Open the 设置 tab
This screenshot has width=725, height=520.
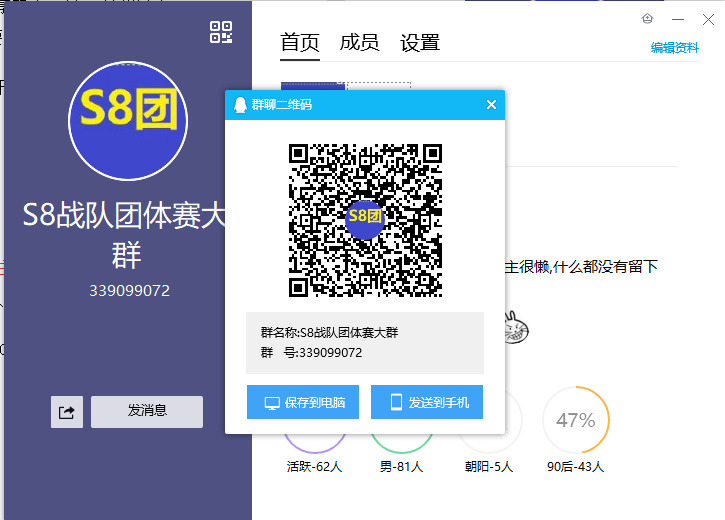[420, 43]
